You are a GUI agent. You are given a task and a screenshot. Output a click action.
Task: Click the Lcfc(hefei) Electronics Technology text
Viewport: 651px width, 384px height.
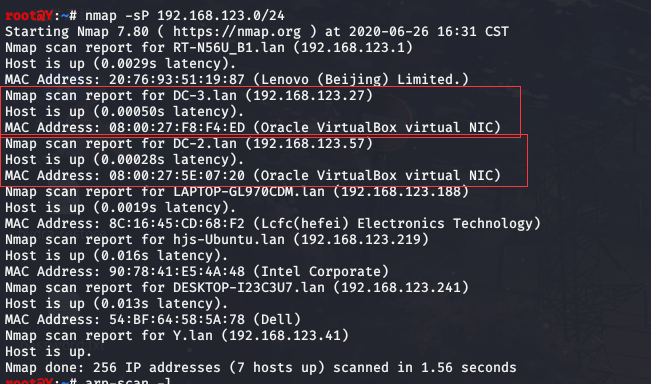point(396,223)
